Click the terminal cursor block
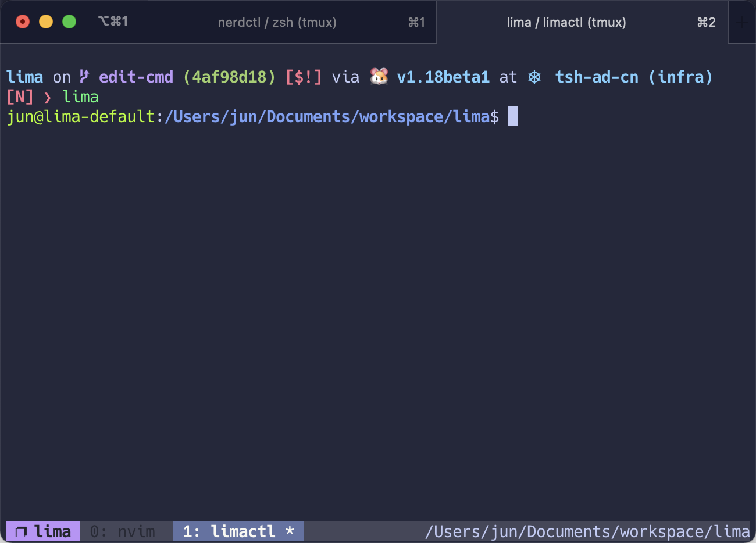The width and height of the screenshot is (756, 543). click(513, 116)
